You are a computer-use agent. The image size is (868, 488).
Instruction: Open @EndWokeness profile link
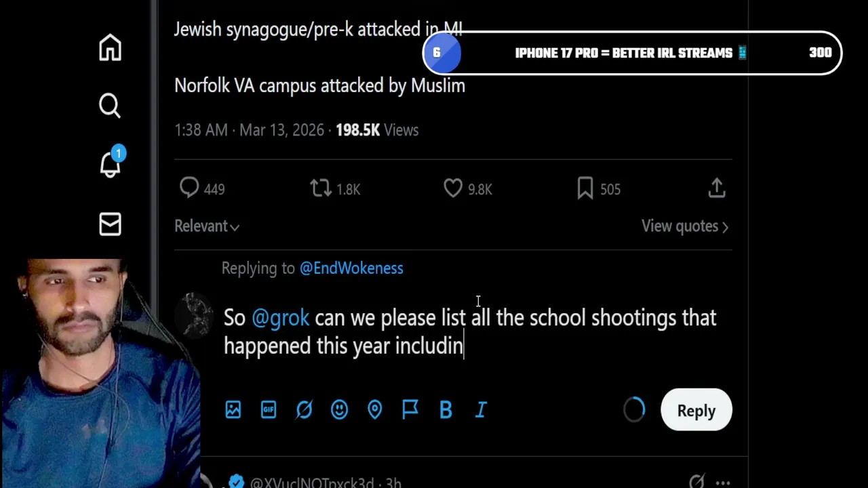pos(351,268)
